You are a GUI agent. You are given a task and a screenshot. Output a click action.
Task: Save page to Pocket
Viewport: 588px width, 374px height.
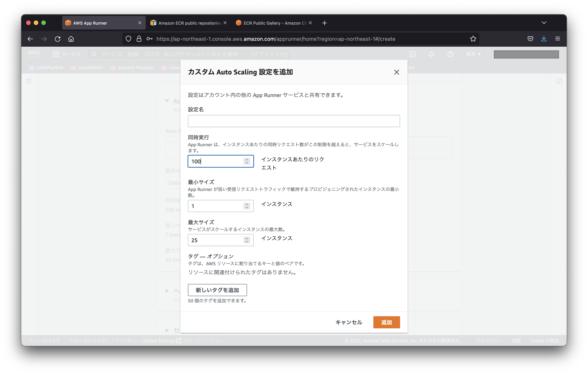pos(530,39)
